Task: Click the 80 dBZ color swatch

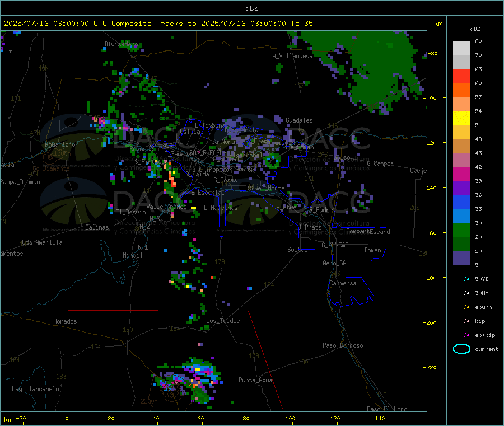Action: (x=461, y=48)
